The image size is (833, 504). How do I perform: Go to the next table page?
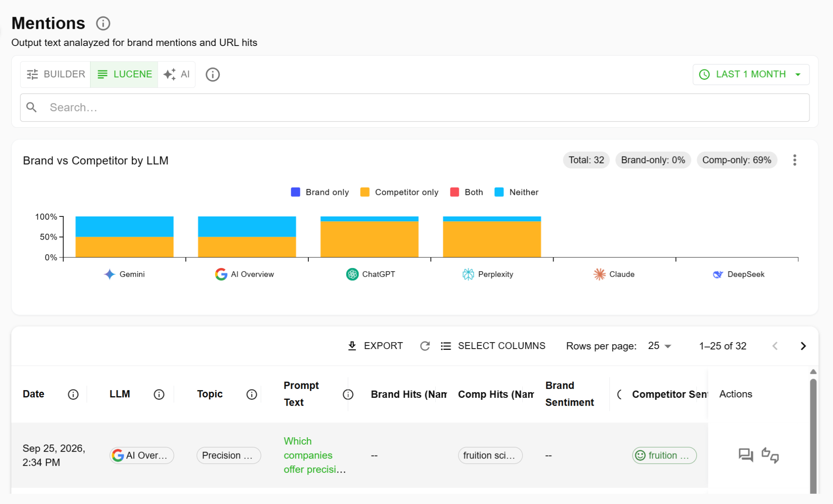tap(803, 346)
